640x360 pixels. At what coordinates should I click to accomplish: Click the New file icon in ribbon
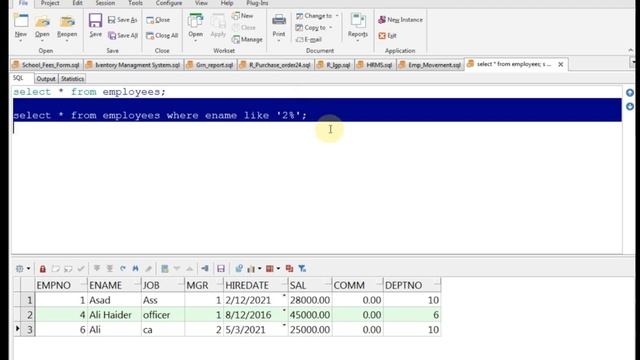click(21, 21)
